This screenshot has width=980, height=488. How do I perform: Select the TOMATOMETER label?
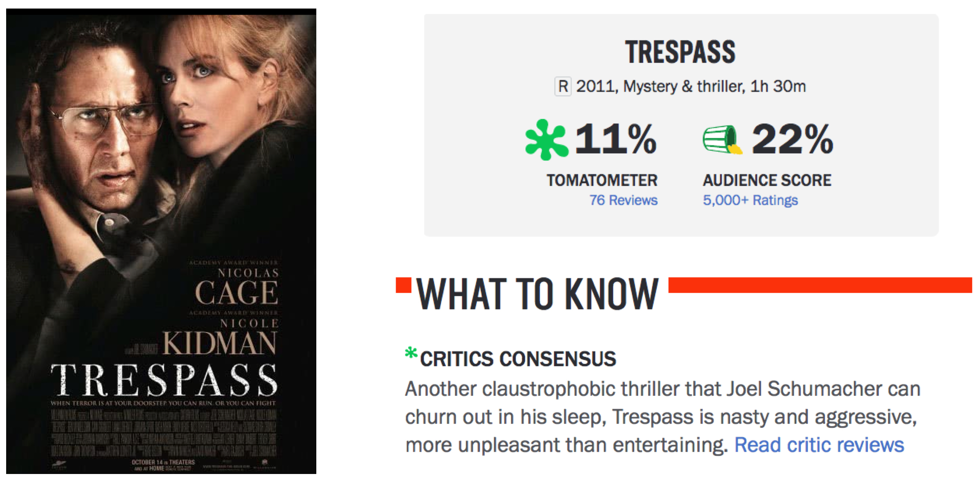(x=602, y=180)
